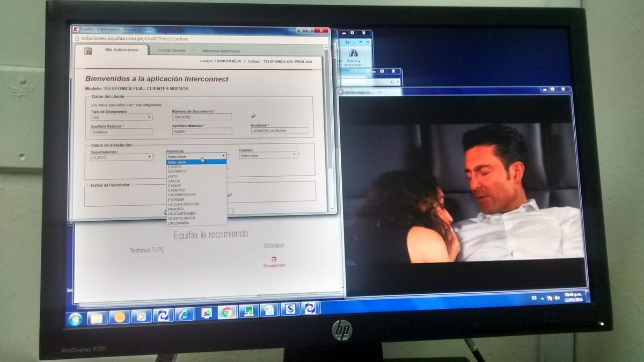The image size is (644, 362).
Task: Open File Explorer from the taskbar
Action: [97, 318]
